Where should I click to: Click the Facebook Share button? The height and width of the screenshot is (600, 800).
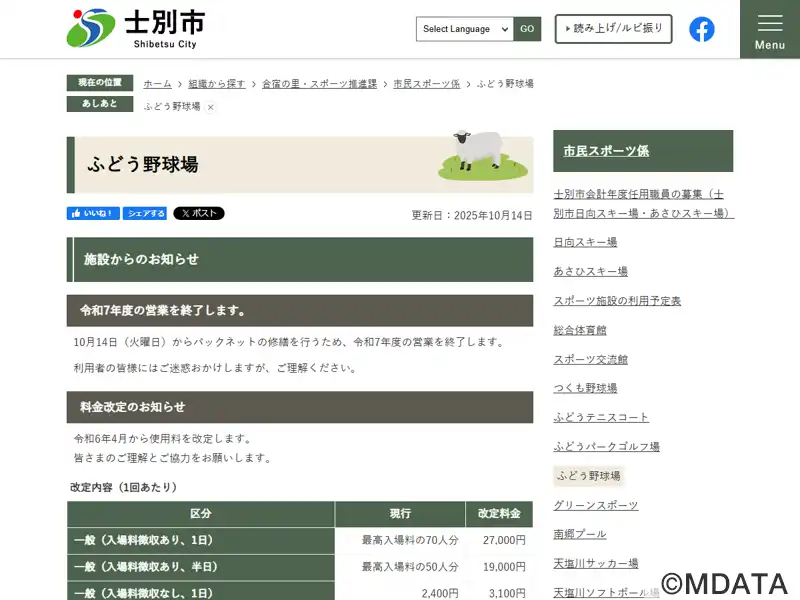coord(146,214)
